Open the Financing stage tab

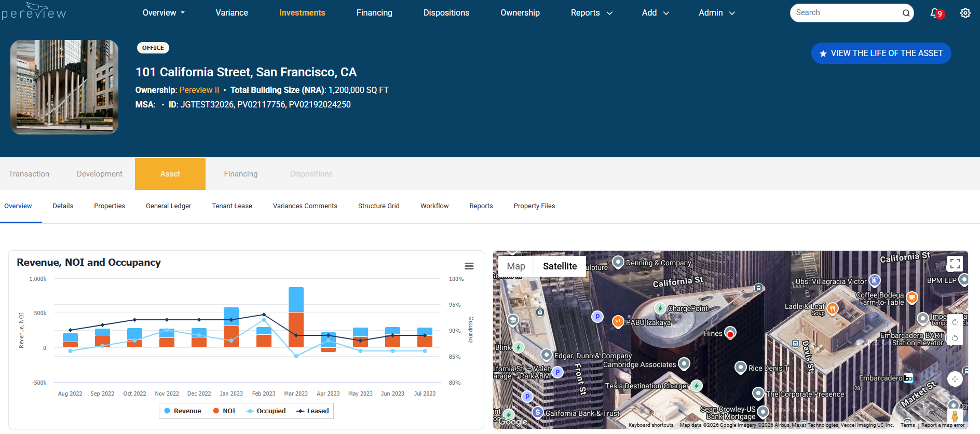[x=241, y=174]
